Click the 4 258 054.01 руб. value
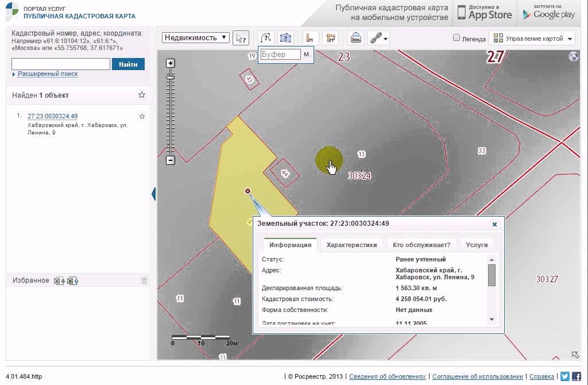 421,299
